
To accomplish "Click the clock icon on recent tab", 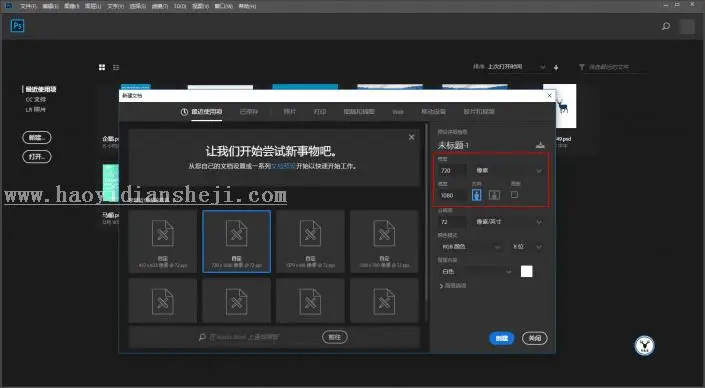I will [x=184, y=112].
